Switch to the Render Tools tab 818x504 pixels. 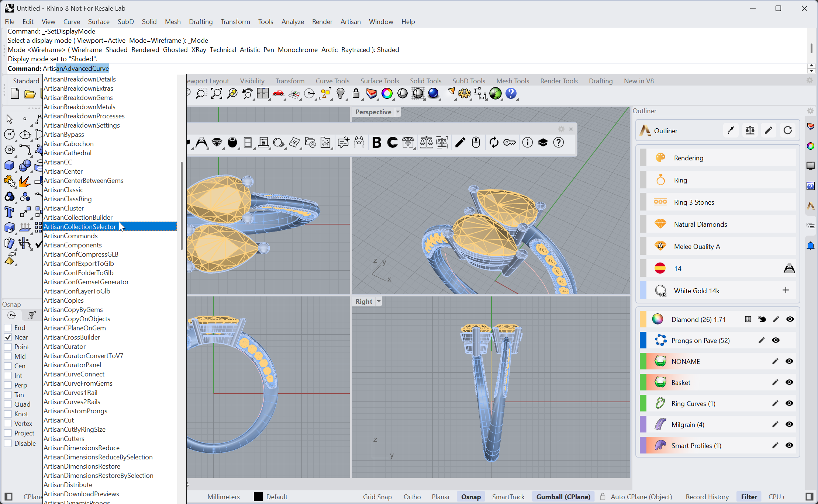click(x=559, y=81)
